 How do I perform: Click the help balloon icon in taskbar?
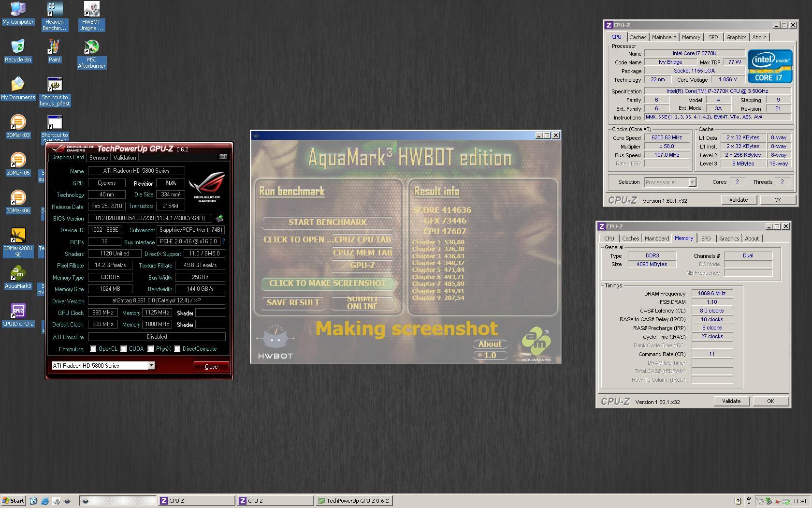(x=738, y=501)
